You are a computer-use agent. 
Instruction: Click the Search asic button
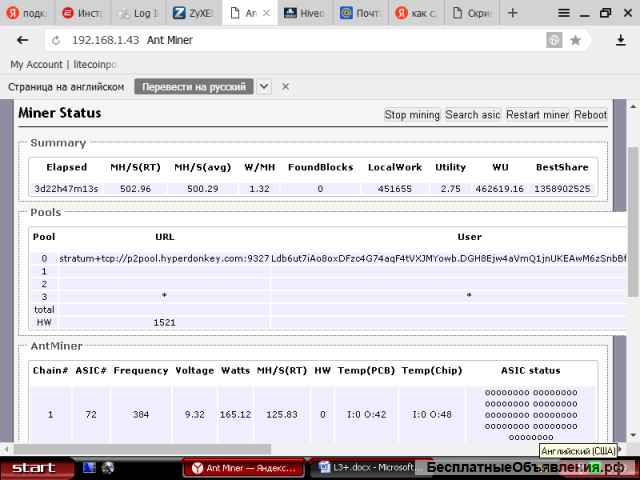point(473,115)
